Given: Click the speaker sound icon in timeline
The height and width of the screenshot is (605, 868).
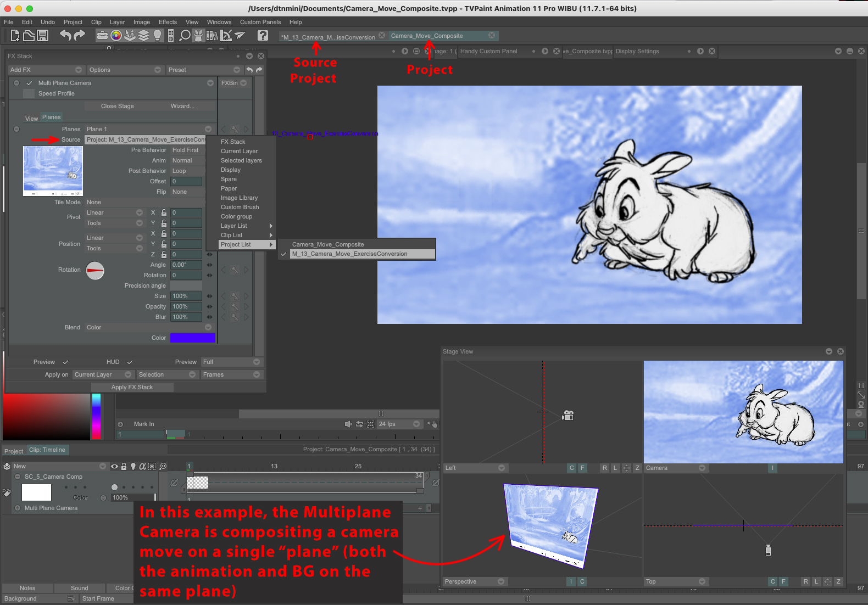Looking at the screenshot, I should (348, 424).
